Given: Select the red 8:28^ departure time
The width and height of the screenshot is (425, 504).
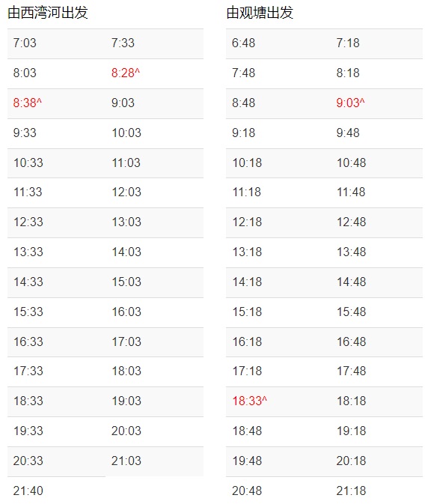Looking at the screenshot, I should point(126,73).
